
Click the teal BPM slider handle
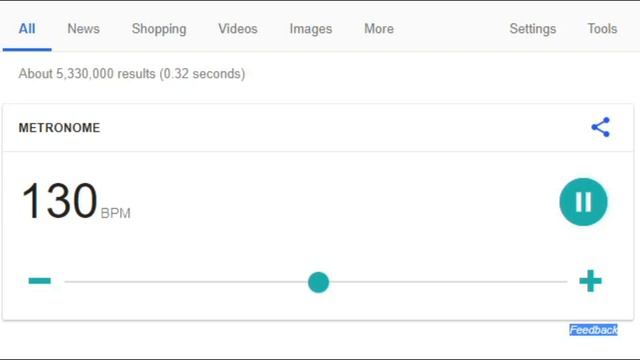pyautogui.click(x=318, y=282)
